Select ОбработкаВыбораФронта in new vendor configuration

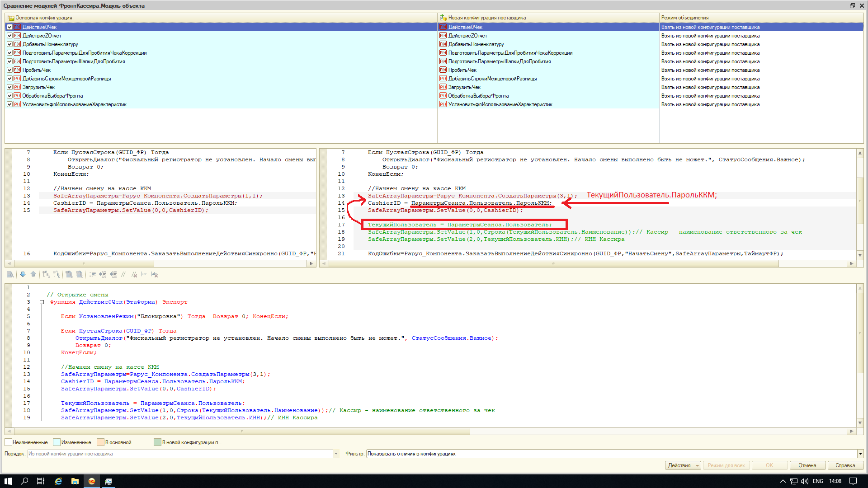coord(548,96)
